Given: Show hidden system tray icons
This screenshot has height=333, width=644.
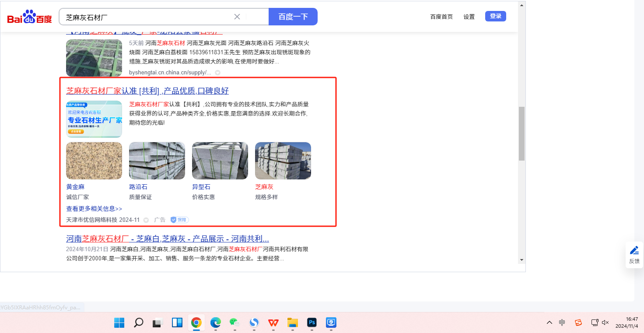Looking at the screenshot, I should pyautogui.click(x=549, y=322).
